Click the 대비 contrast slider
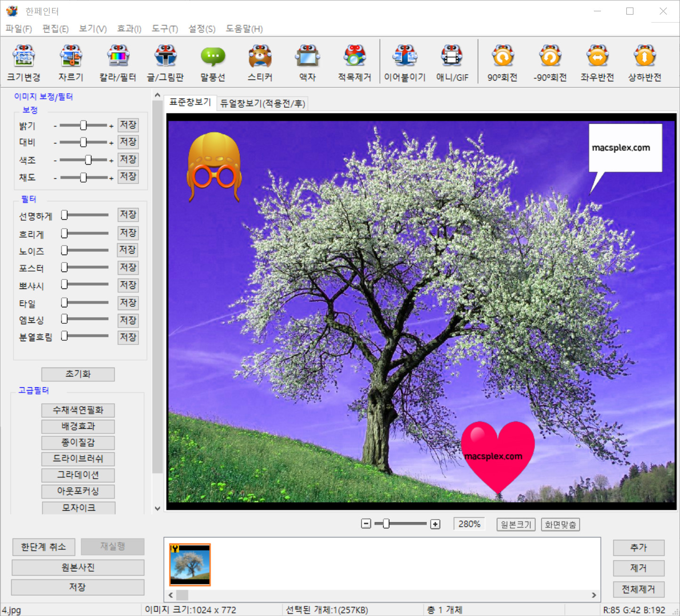This screenshot has width=680, height=616. point(83,142)
